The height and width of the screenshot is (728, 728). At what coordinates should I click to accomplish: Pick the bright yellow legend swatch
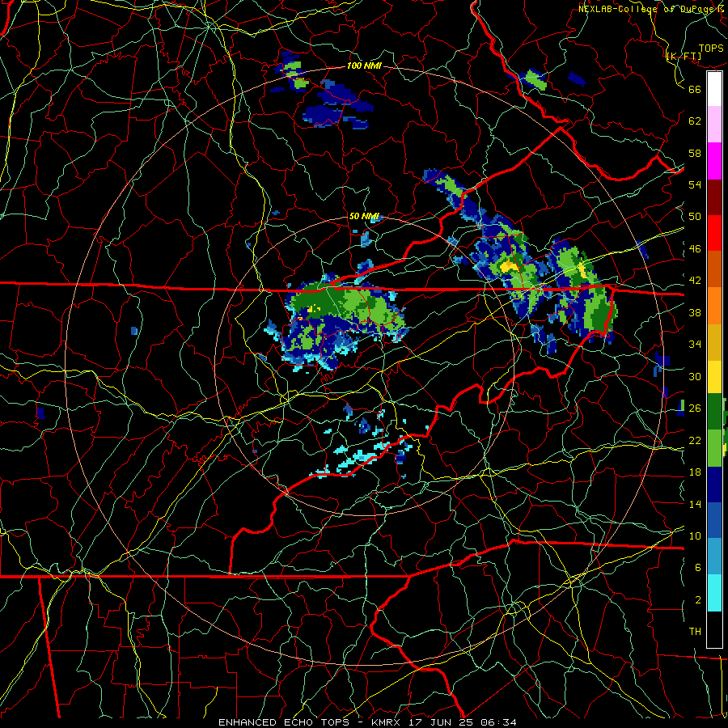[714, 377]
